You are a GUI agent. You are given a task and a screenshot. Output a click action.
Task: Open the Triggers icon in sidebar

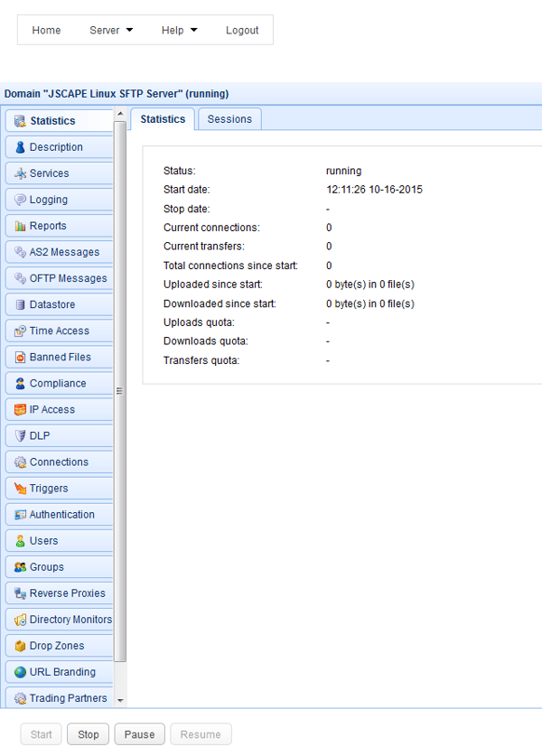pyautogui.click(x=20, y=489)
